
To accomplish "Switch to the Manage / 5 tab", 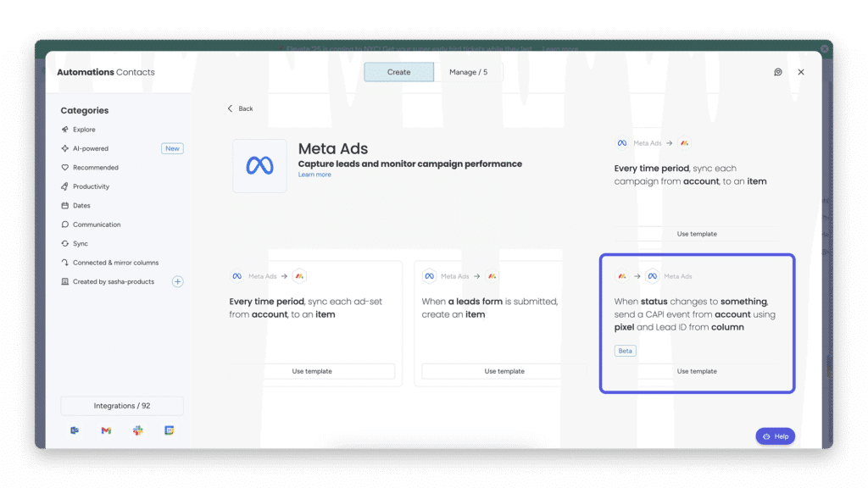I will point(468,72).
